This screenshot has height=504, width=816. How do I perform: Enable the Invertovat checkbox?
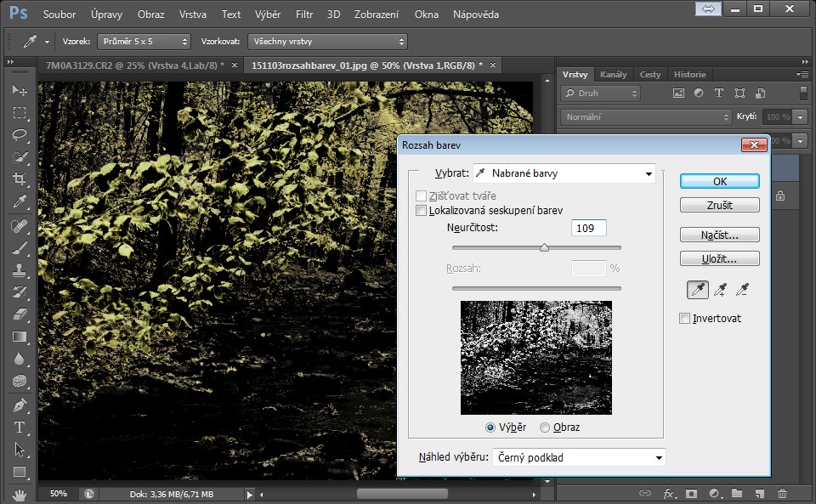pyautogui.click(x=685, y=319)
